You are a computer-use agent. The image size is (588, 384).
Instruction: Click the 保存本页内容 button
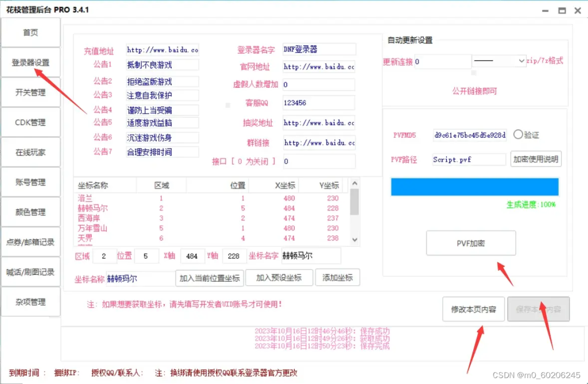tap(539, 309)
